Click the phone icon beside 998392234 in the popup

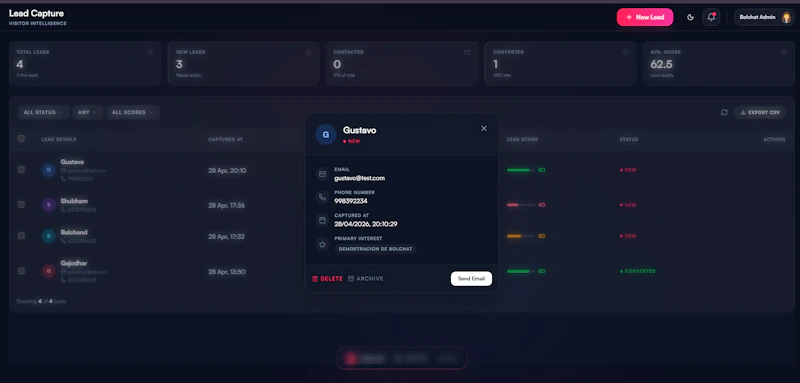tap(322, 197)
